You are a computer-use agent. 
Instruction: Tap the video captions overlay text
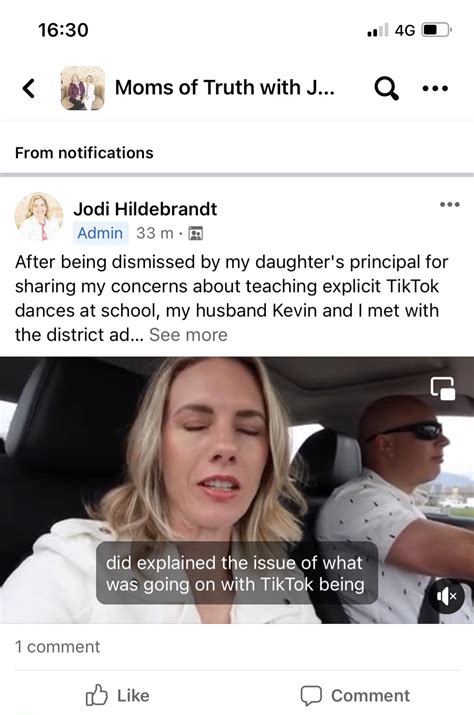(236, 573)
